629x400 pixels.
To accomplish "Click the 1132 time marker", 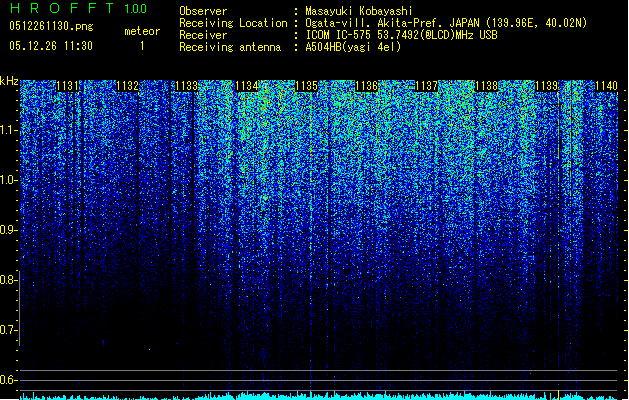I will tap(127, 86).
